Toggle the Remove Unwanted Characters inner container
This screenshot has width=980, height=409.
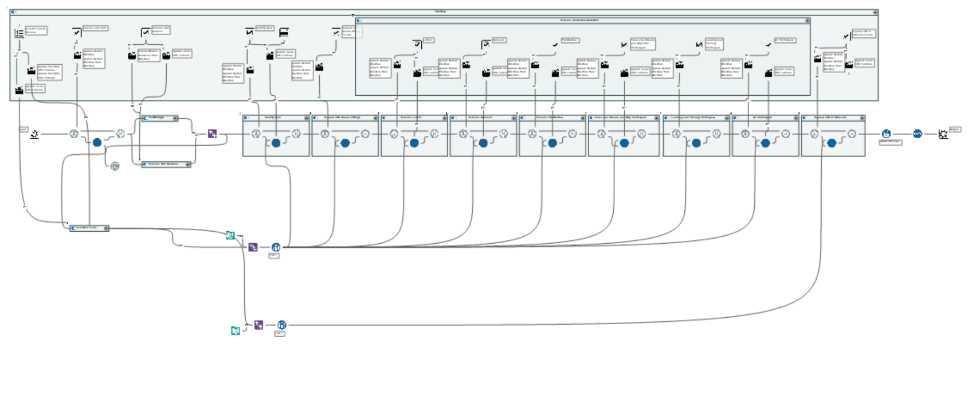point(359,20)
